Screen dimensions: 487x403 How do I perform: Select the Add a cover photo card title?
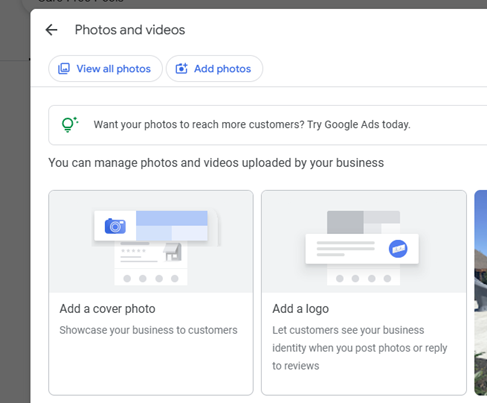107,309
